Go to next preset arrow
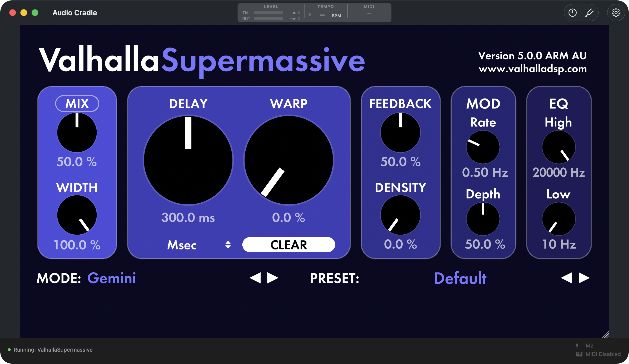Viewport: 629px width, 364px height. (x=584, y=278)
